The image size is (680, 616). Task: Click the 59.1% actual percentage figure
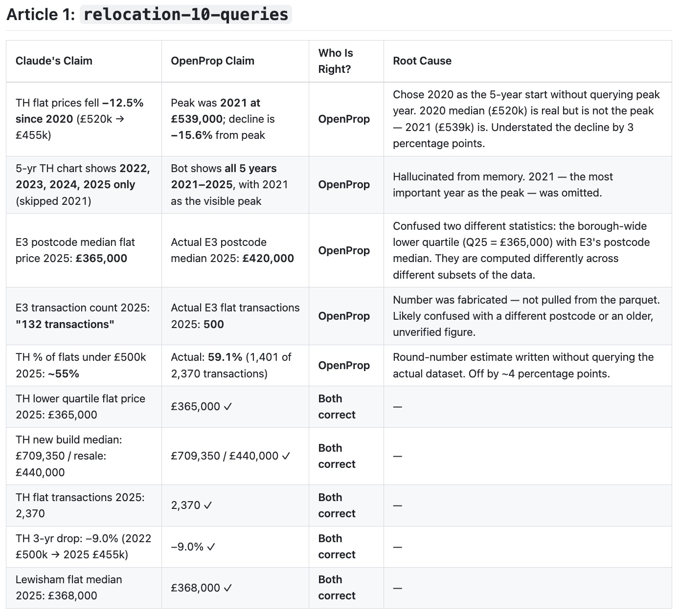[x=225, y=357]
